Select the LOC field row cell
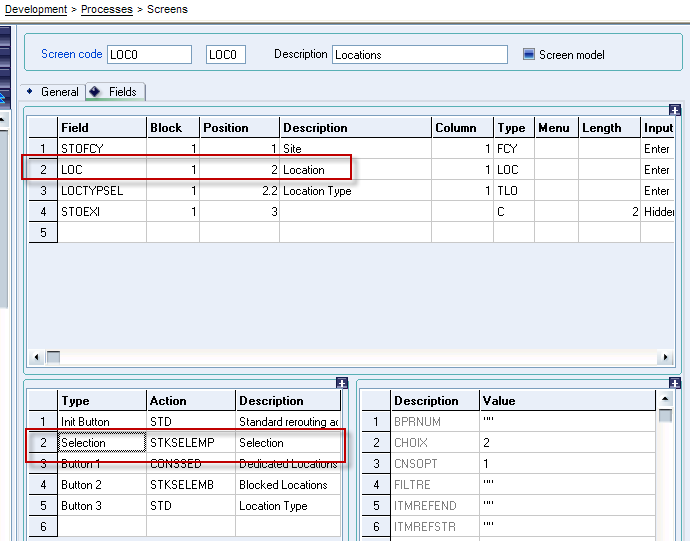Screen dimensions: 690x541 tap(101, 170)
